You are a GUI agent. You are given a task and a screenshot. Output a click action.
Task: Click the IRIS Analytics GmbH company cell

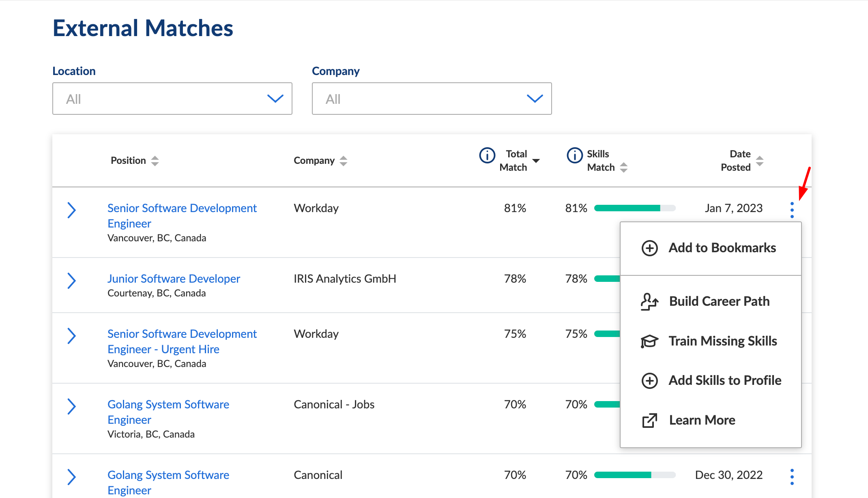tap(345, 279)
